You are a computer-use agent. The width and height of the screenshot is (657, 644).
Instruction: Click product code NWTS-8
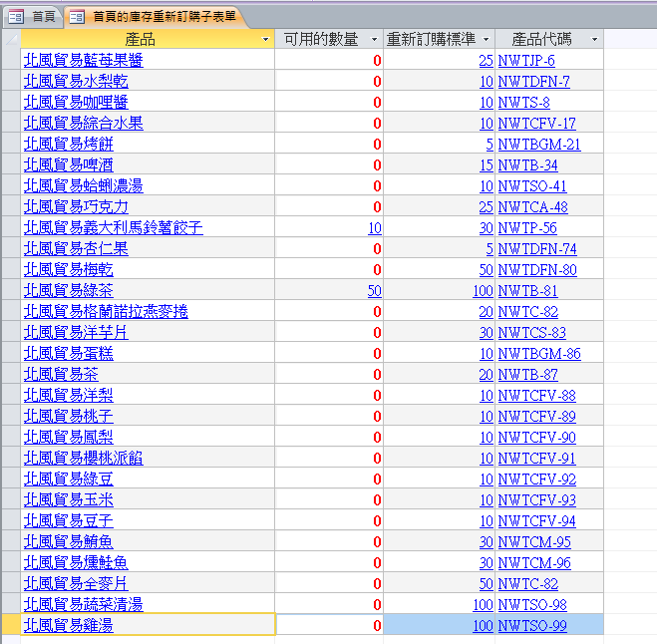(x=523, y=103)
